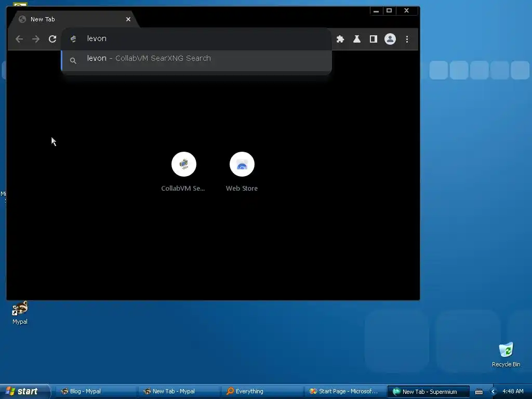Close the Supermium browser window
532x399 pixels.
coord(406,10)
